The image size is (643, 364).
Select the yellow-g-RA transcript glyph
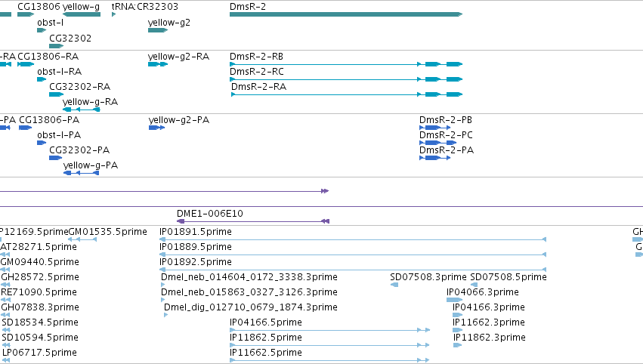[x=82, y=110]
